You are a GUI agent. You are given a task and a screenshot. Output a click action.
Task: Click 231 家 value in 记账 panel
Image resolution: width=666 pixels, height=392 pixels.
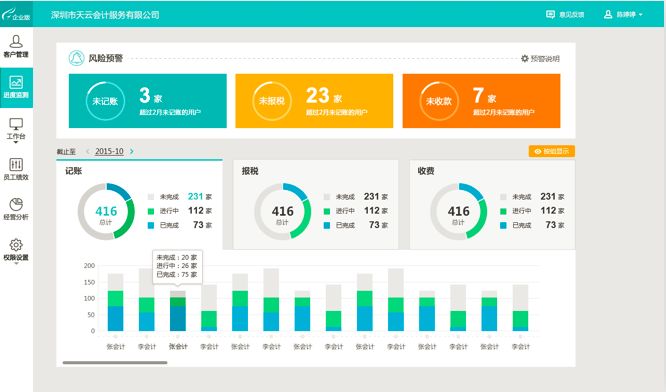(200, 197)
